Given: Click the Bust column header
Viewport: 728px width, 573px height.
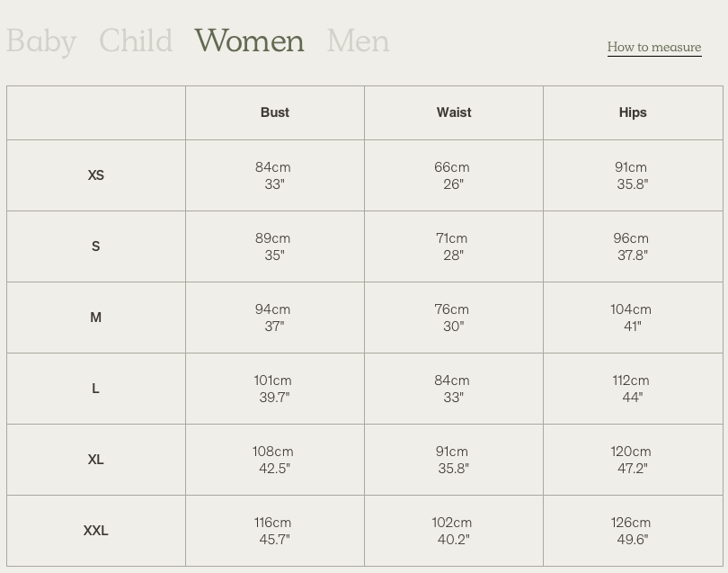Looking at the screenshot, I should tap(275, 112).
